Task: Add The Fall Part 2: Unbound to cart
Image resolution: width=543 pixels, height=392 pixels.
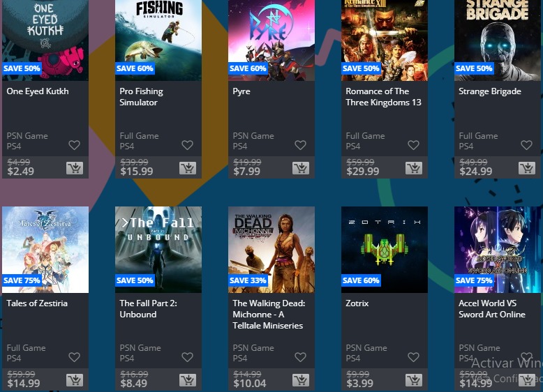Action: click(x=188, y=380)
